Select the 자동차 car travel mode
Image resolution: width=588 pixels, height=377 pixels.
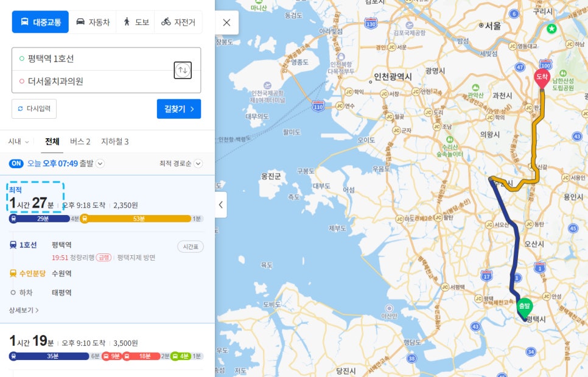click(93, 22)
